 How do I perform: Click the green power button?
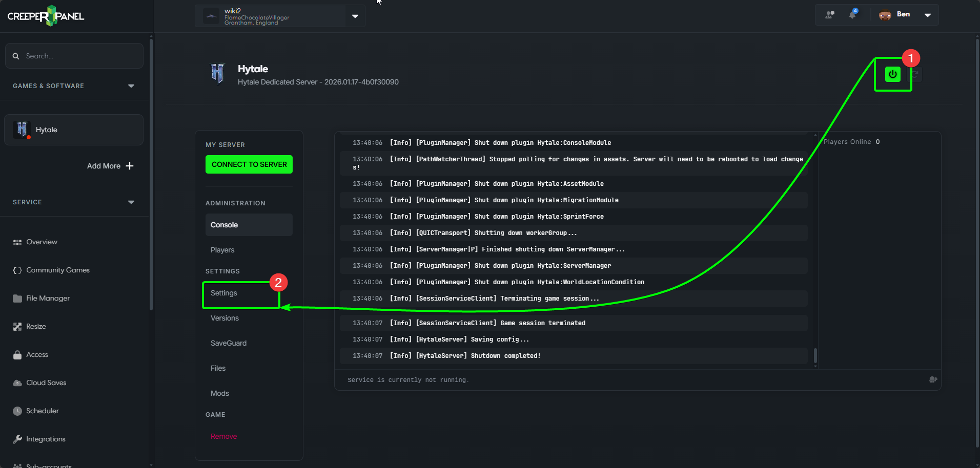tap(892, 74)
